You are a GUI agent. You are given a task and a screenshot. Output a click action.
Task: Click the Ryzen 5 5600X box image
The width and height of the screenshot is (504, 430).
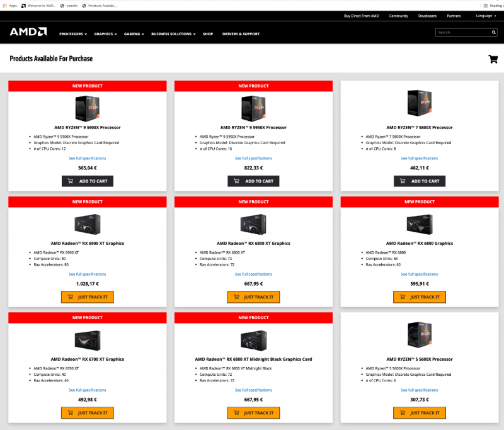coord(420,335)
